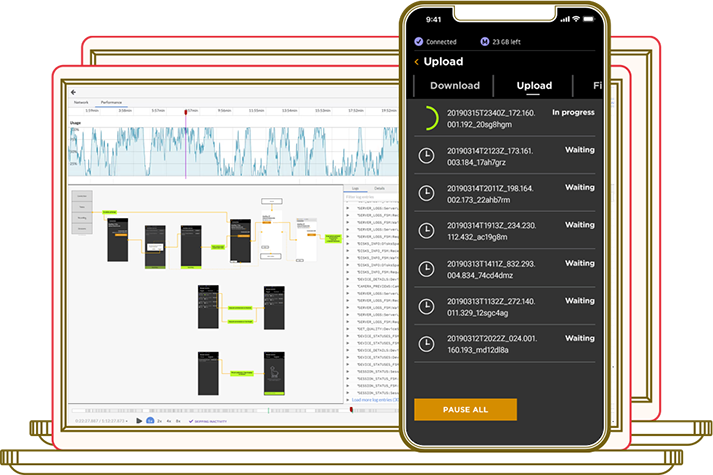Click the Usage performance graph

pos(233,151)
